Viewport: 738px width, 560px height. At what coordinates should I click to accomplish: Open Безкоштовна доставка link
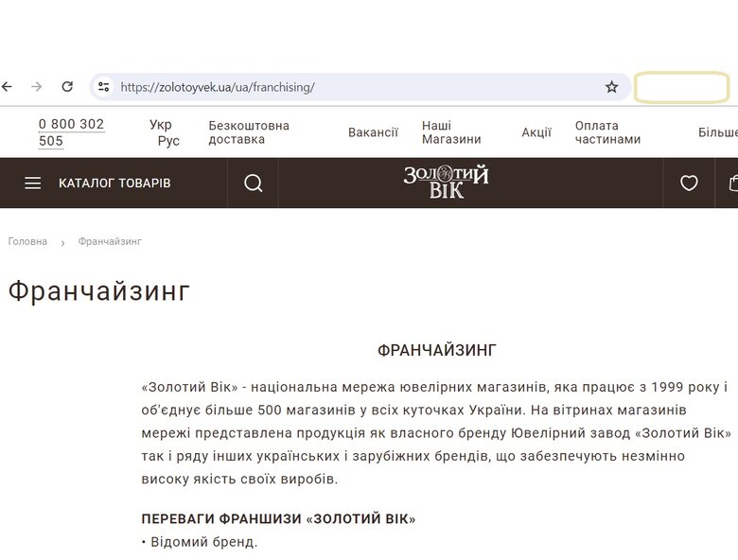click(x=249, y=132)
